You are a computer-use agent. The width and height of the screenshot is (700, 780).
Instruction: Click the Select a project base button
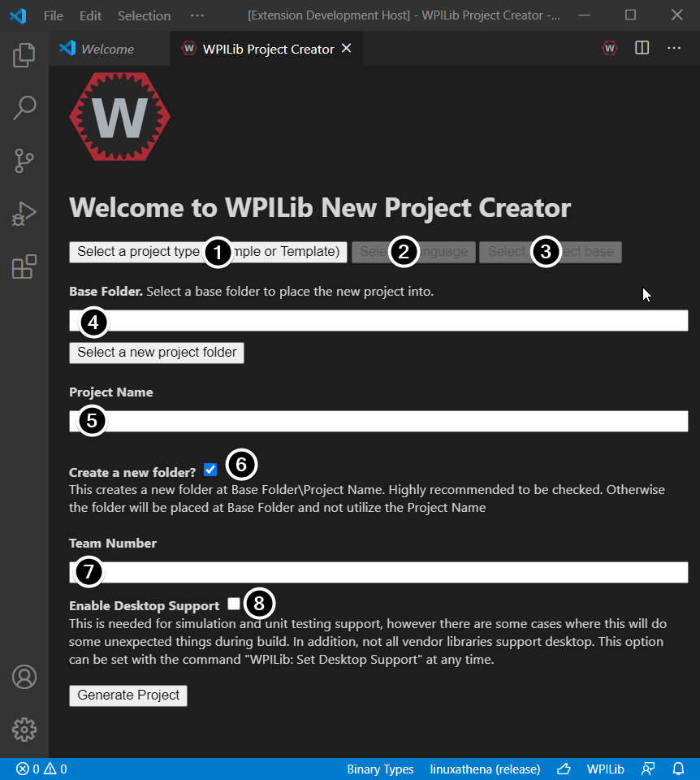pos(551,252)
